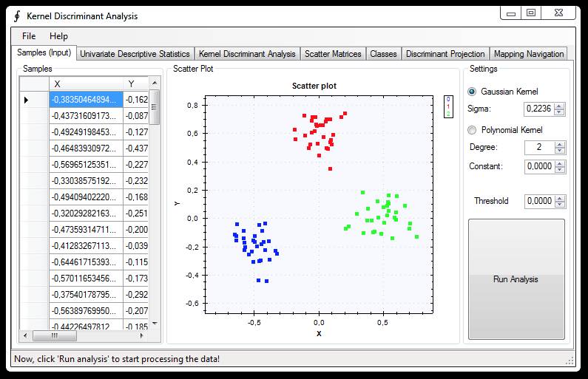The image size is (588, 379).
Task: Select Y cell -0,437 in the table
Action: (136, 148)
